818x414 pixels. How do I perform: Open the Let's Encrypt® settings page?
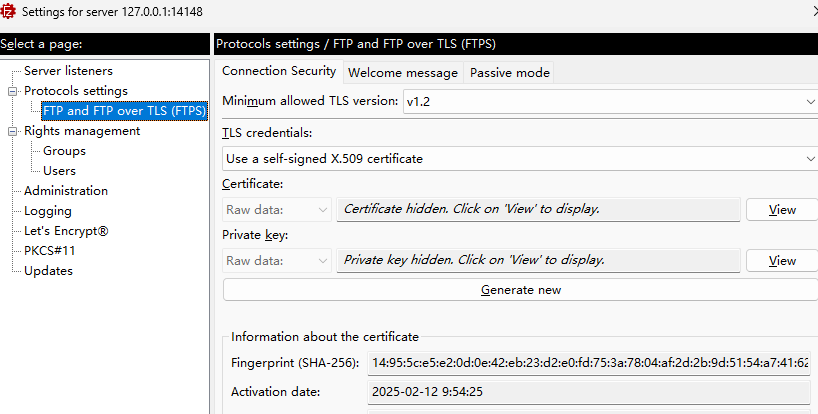pos(66,231)
